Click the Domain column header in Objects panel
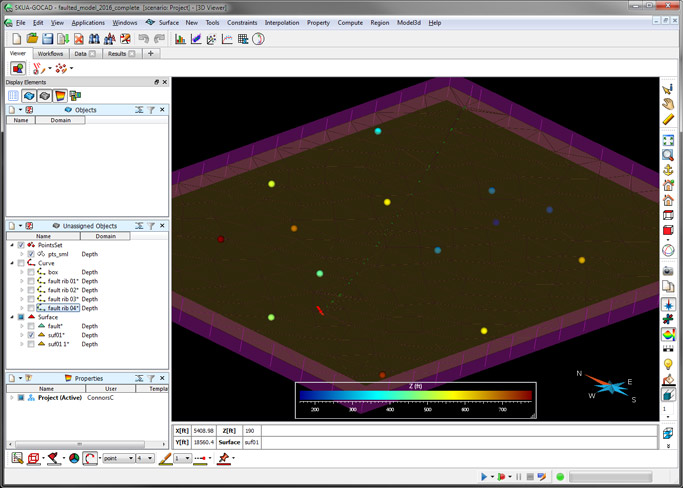 60,120
